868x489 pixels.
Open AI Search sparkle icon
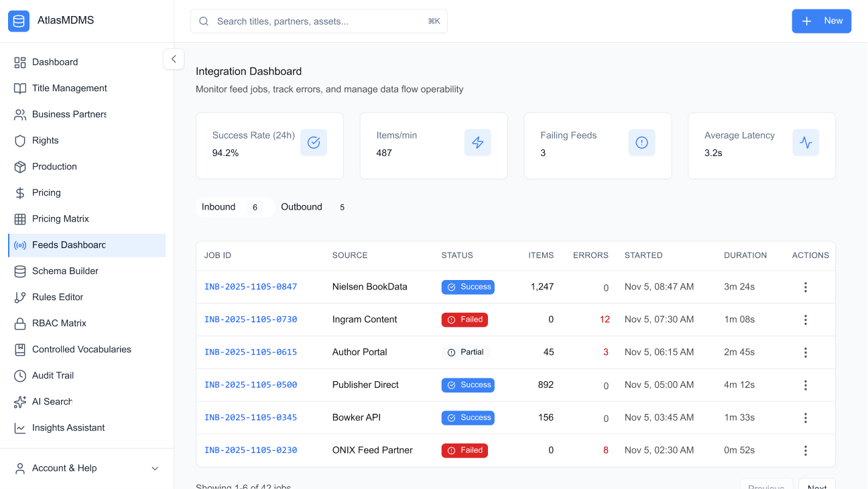pos(20,402)
